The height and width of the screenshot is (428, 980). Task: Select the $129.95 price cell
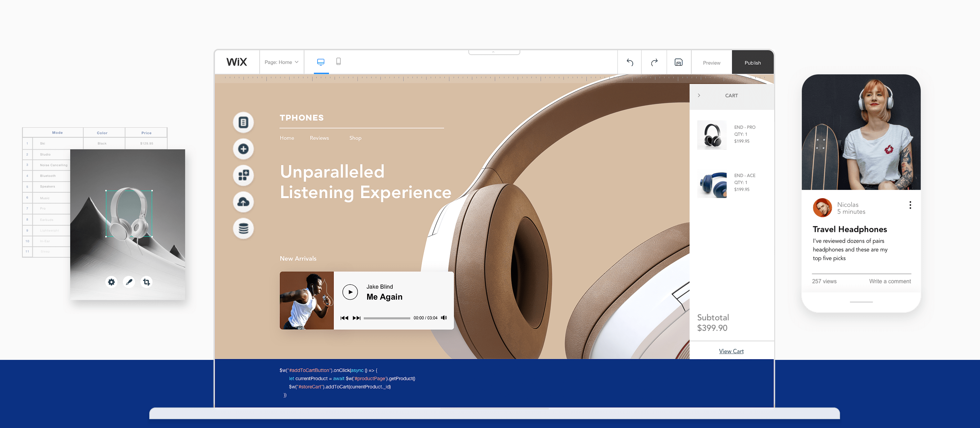coord(147,143)
